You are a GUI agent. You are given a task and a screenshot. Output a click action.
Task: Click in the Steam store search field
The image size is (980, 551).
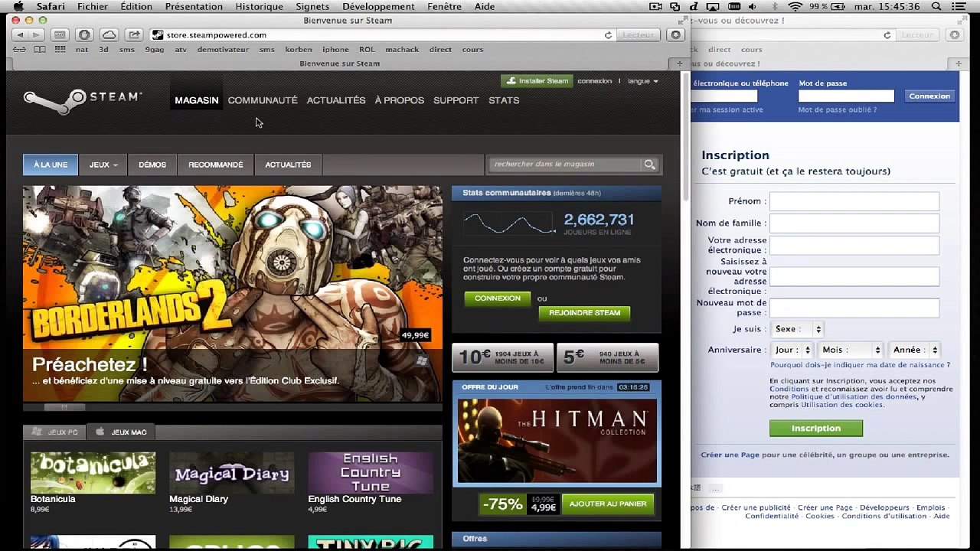[x=565, y=165]
